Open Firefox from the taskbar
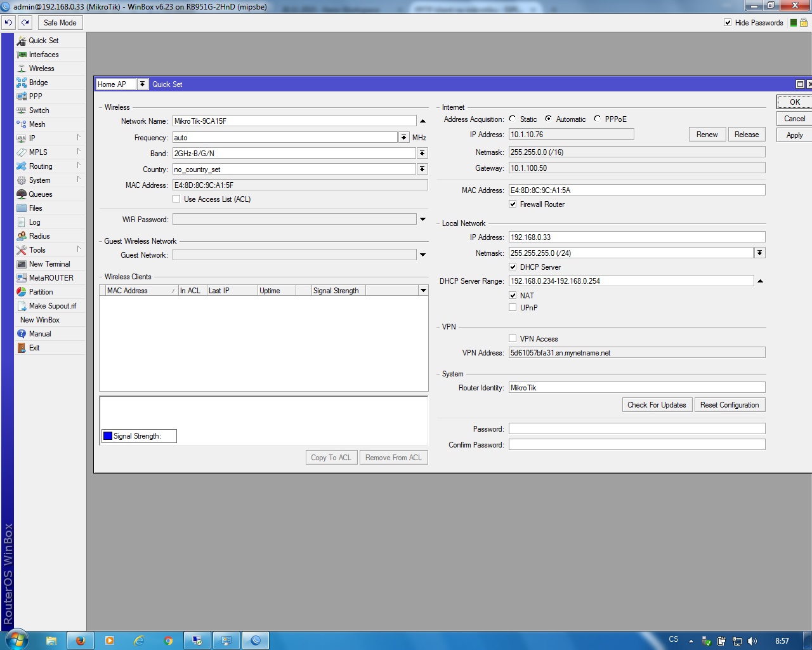Screen dimensions: 812x650 coord(81,640)
